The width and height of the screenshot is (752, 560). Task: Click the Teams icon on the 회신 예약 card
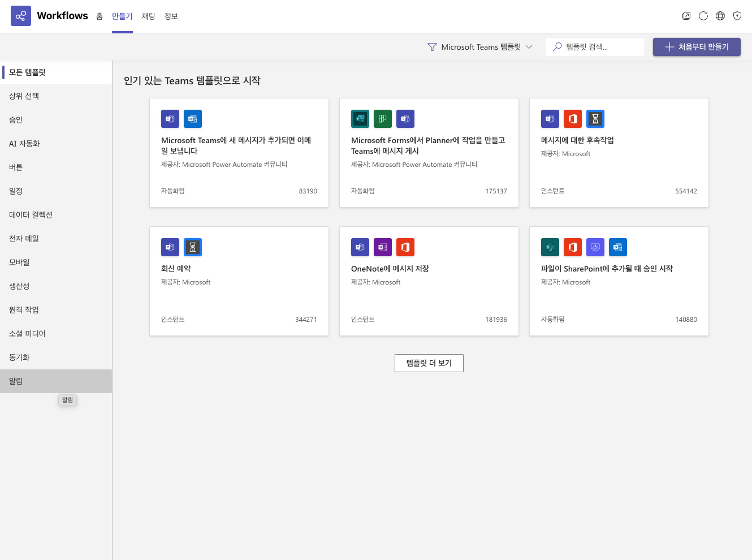point(170,247)
